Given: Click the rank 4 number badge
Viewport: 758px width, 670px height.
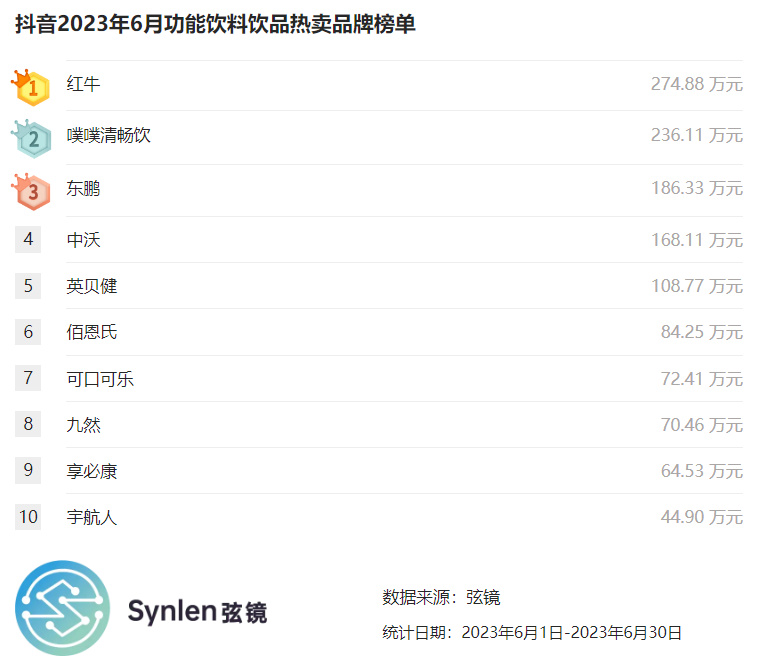Looking at the screenshot, I should (28, 239).
